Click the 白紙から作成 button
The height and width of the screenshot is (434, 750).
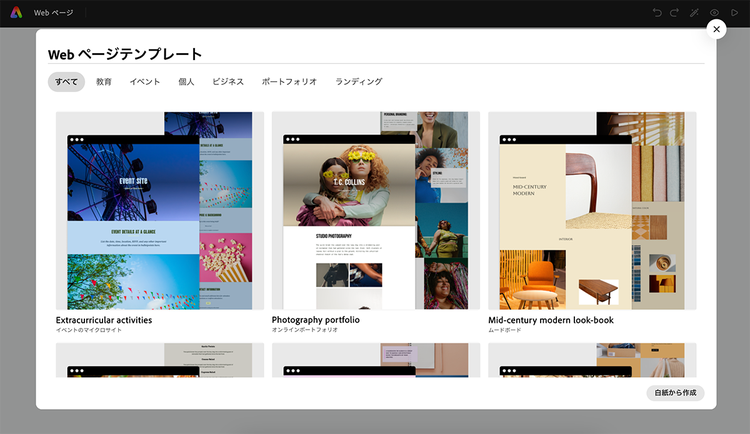click(x=675, y=393)
